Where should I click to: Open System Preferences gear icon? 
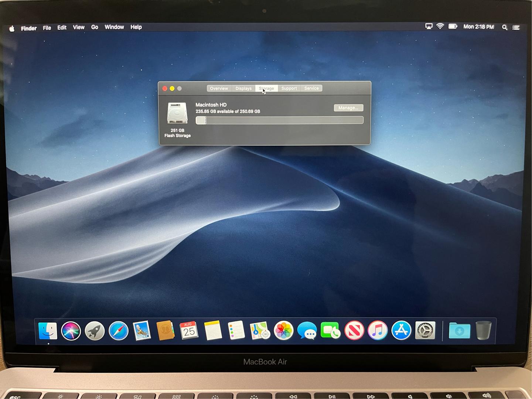pos(425,331)
